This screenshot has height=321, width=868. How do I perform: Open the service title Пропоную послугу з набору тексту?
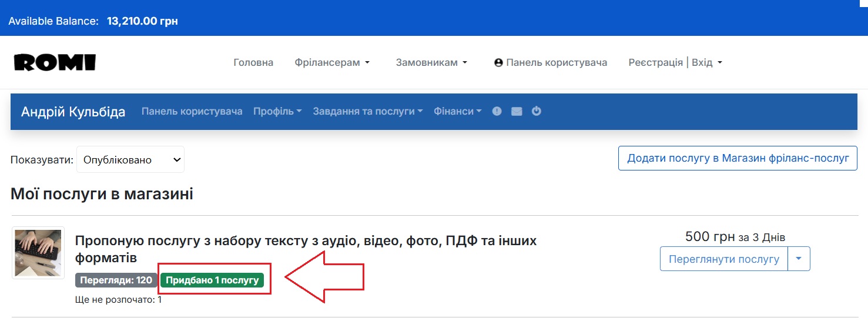click(x=306, y=249)
